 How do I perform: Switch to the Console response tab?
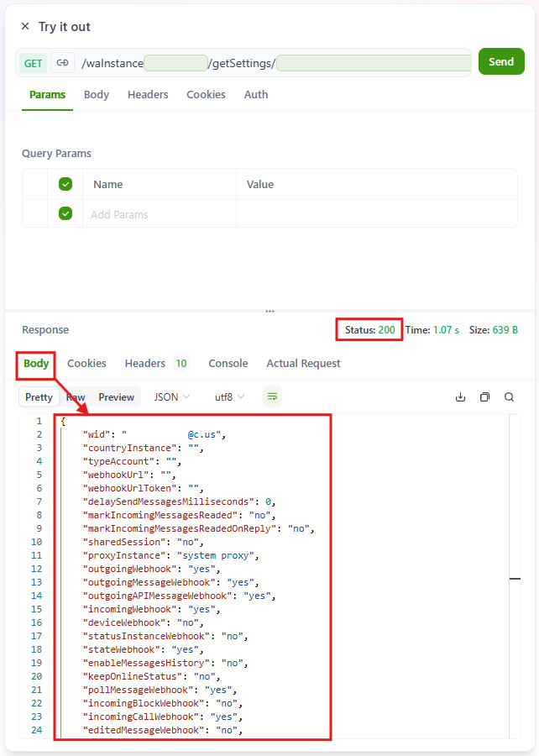[x=228, y=364]
